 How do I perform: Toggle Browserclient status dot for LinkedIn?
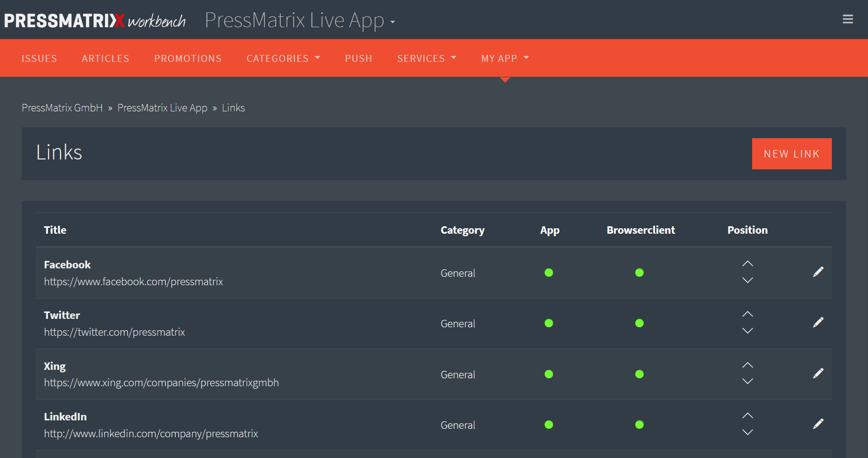[639, 425]
